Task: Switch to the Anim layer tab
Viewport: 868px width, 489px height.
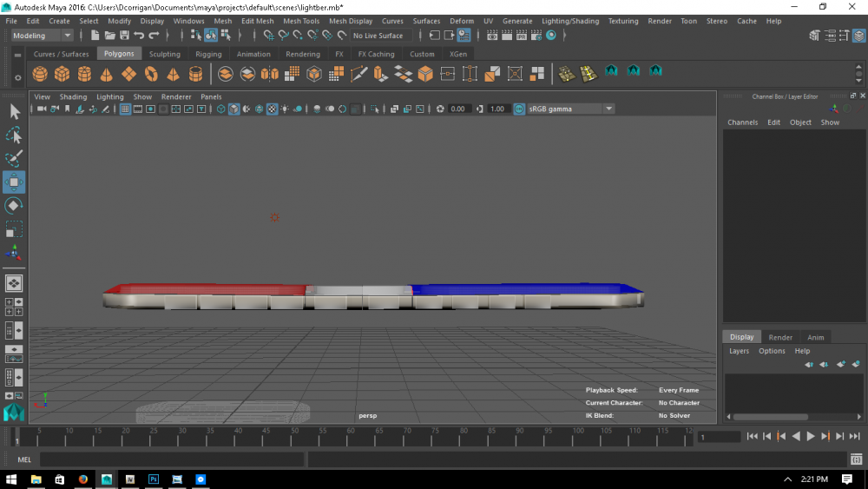Action: [815, 337]
